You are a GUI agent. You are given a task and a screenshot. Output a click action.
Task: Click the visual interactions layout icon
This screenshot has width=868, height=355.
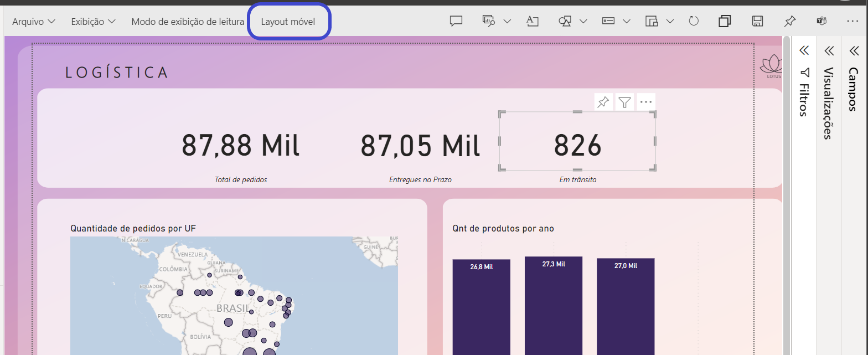(652, 21)
